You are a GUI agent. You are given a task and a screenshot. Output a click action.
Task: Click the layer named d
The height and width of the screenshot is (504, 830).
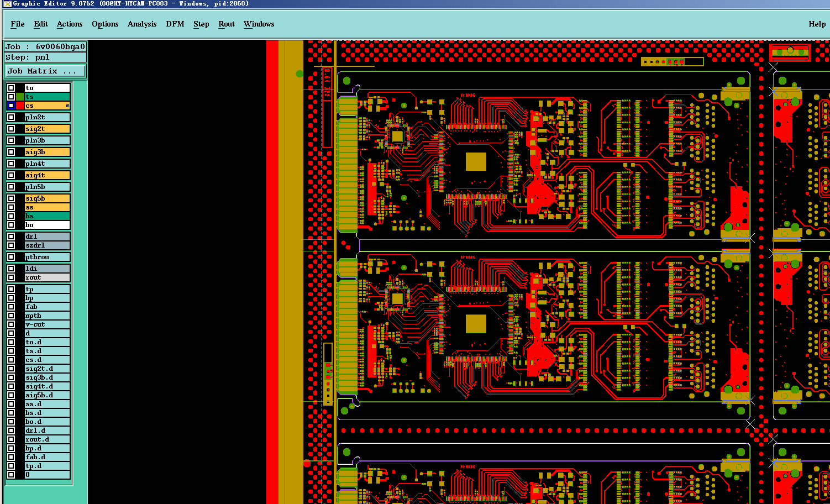[47, 333]
